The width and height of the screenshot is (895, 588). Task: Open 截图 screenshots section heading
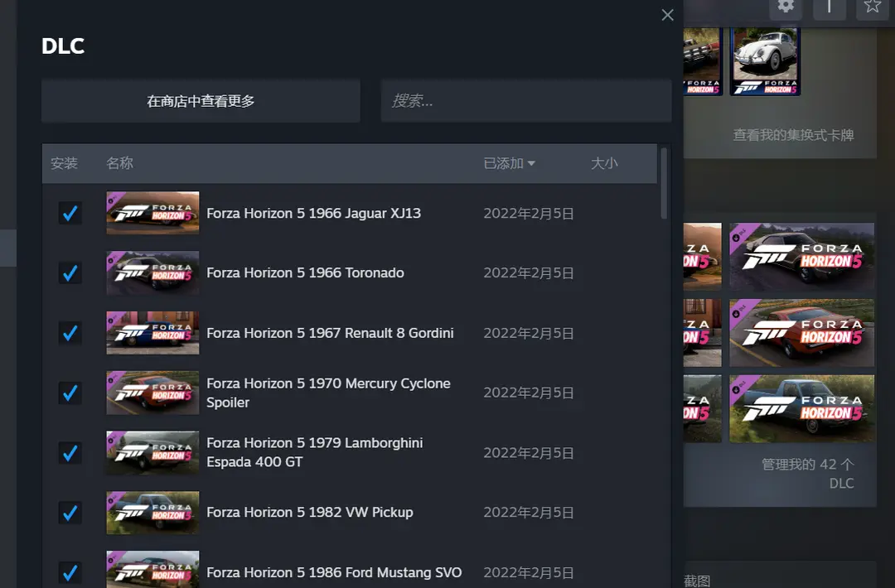click(697, 581)
